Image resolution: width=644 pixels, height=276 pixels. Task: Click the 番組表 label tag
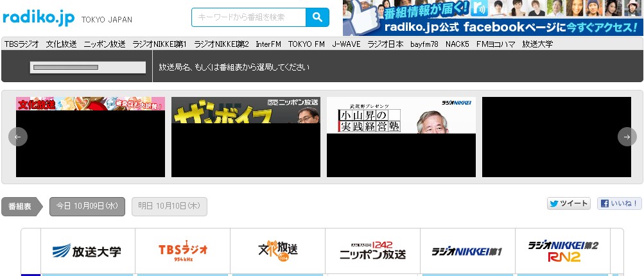tap(21, 207)
